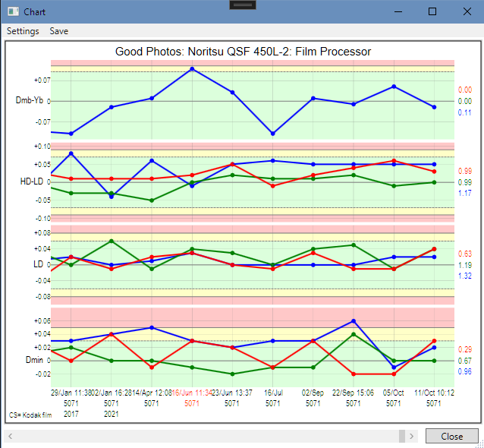
Task: Click the '05/Oct' date label
Action: (x=393, y=393)
